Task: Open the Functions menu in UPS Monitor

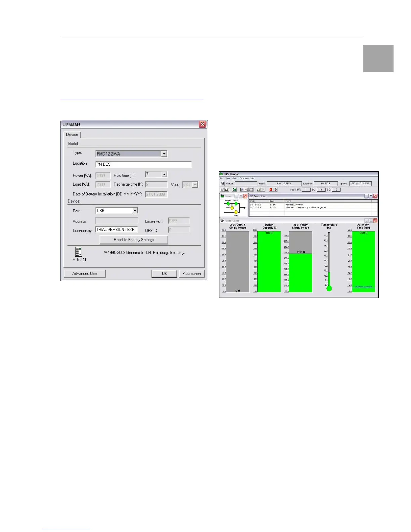Action: 244,178
